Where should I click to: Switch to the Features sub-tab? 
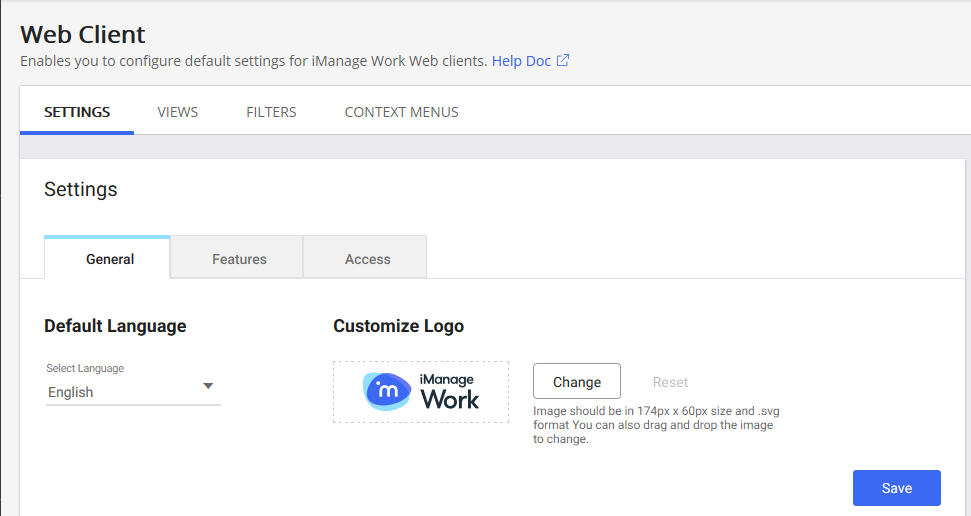click(x=239, y=259)
